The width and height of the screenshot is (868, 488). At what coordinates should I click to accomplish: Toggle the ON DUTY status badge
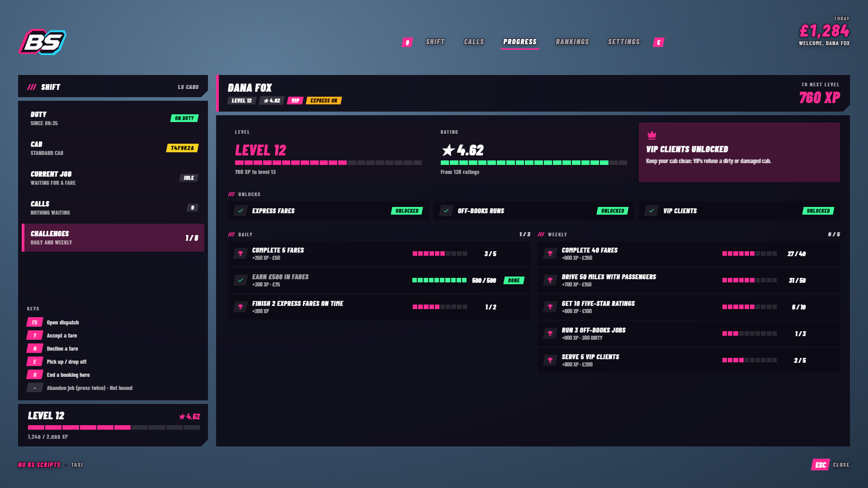(x=184, y=118)
